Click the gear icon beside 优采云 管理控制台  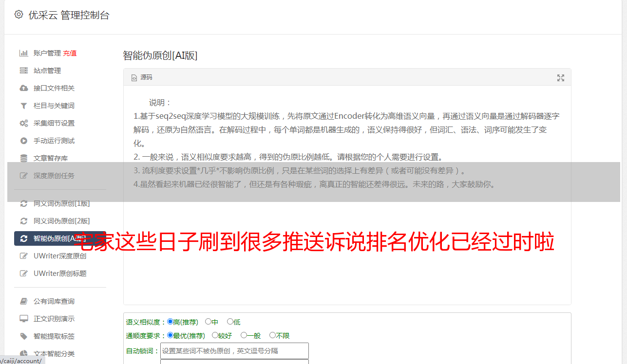[19, 15]
